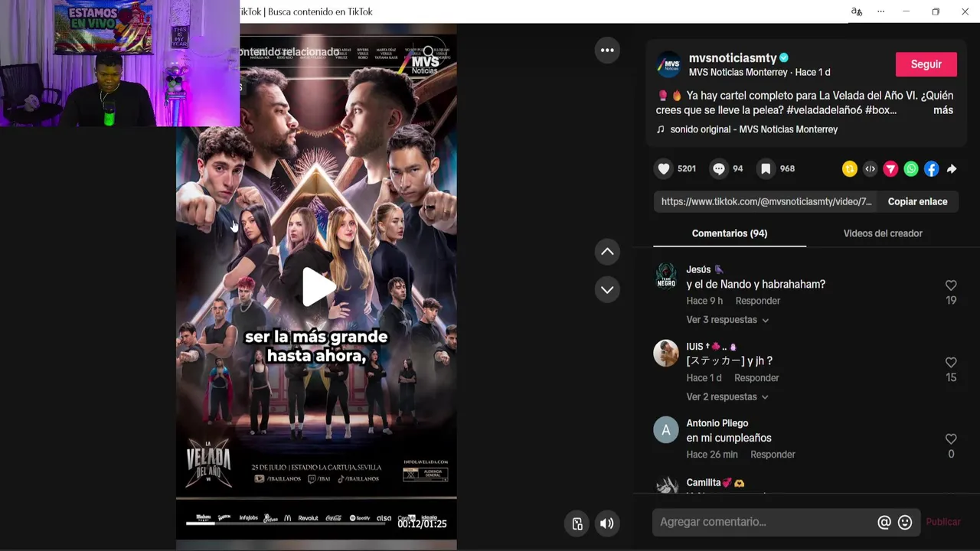980x551 pixels.
Task: Open the emoji picker smiley icon
Action: [x=905, y=522]
